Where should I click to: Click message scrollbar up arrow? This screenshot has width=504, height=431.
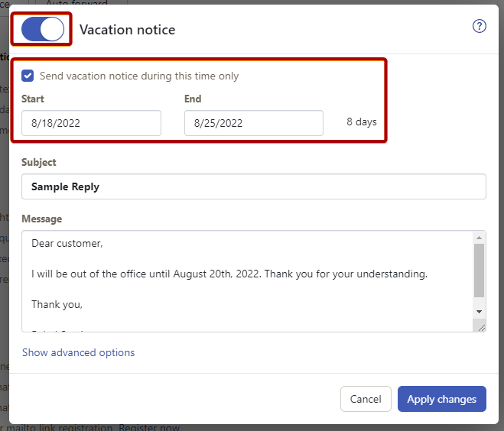click(479, 238)
